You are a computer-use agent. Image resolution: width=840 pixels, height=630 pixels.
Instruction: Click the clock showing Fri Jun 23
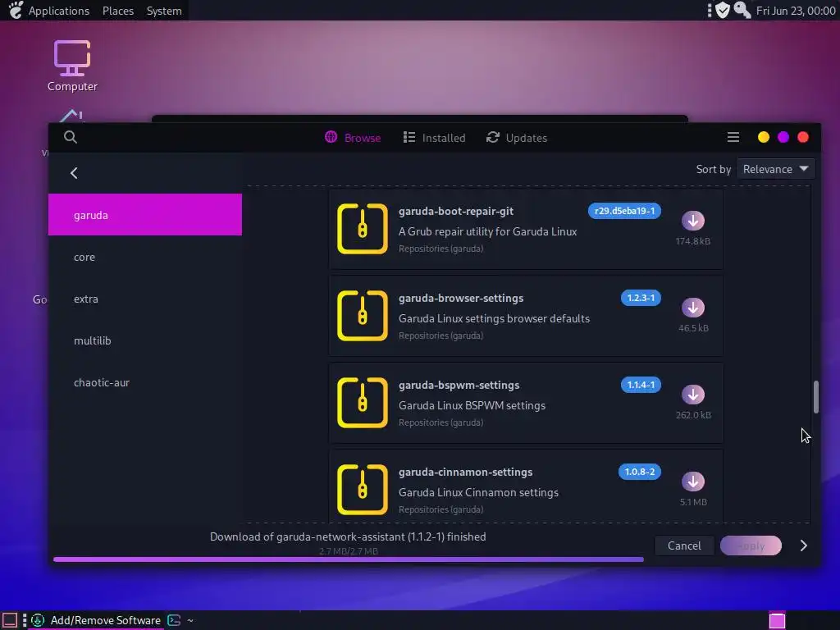point(796,11)
